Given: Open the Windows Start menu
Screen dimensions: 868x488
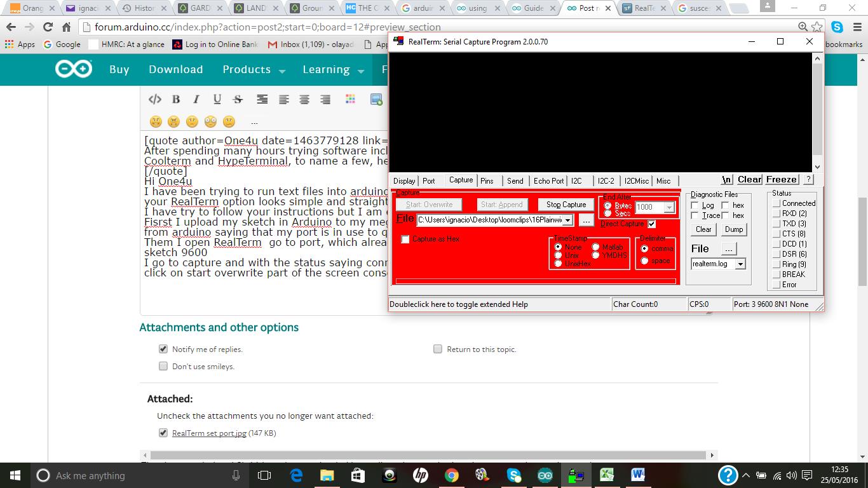Looking at the screenshot, I should pyautogui.click(x=15, y=475).
